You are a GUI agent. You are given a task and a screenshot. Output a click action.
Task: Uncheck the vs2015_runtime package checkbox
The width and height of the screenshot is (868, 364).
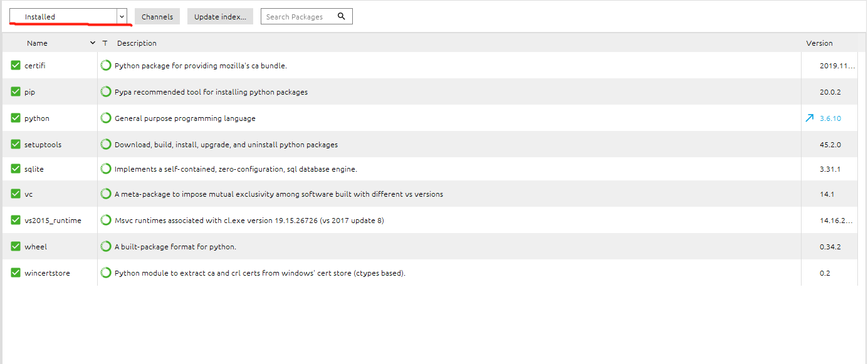click(x=16, y=220)
